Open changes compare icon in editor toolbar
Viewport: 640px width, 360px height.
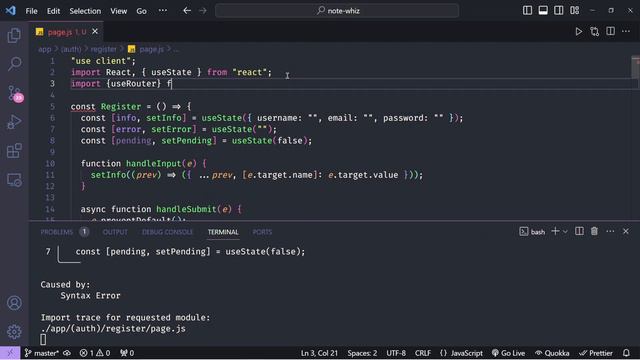point(594,31)
